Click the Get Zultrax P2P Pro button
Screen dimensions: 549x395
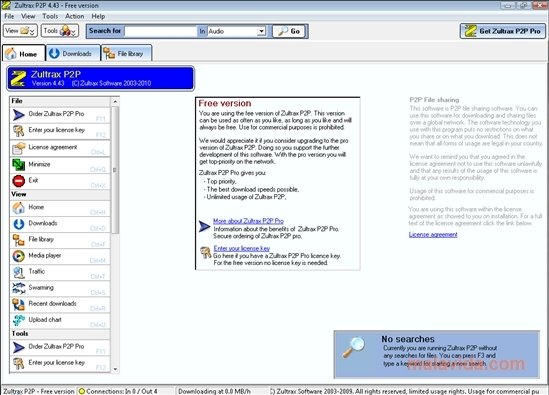503,31
